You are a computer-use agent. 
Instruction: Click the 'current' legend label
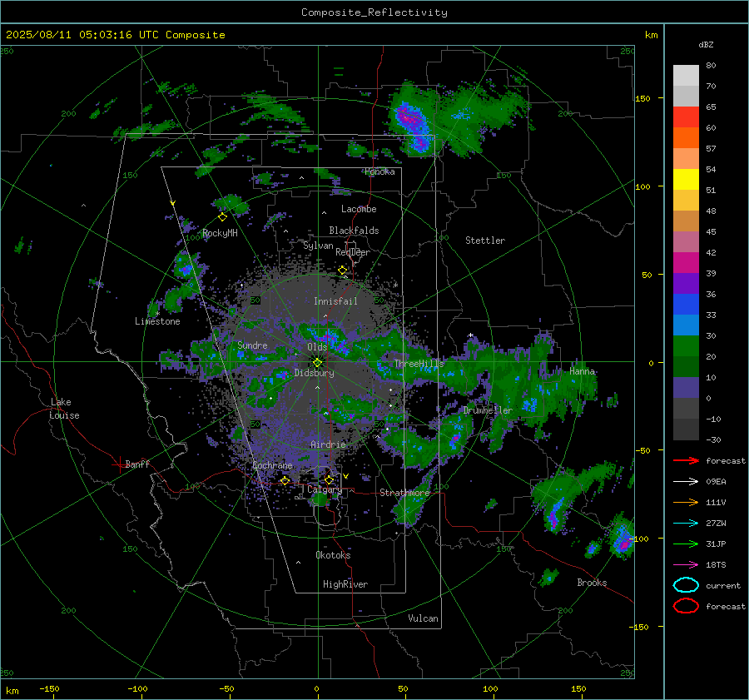(723, 586)
